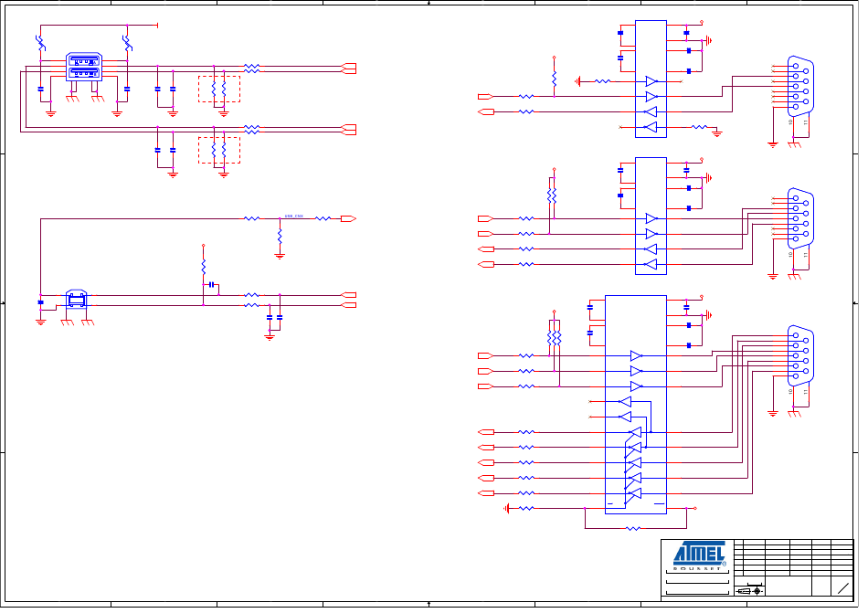Viewport: 868px width, 613px height.
Task: Click the projection symbol in the title block
Action: point(751,590)
